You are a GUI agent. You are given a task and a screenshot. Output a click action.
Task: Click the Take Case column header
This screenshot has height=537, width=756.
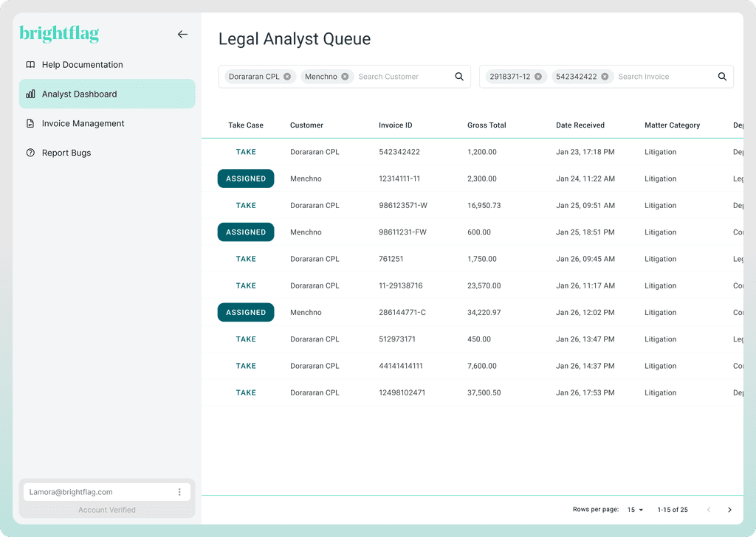246,125
